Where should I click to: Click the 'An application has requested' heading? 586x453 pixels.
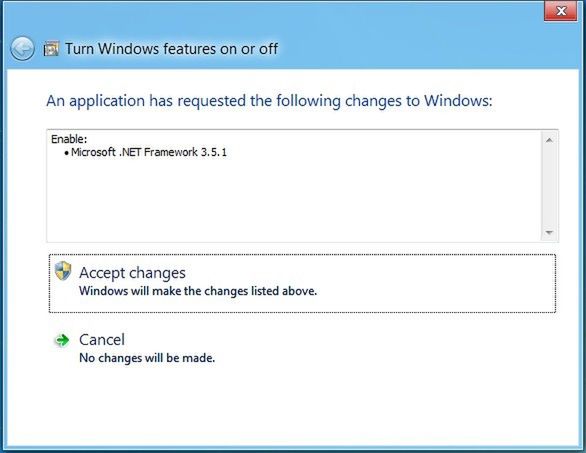(269, 101)
